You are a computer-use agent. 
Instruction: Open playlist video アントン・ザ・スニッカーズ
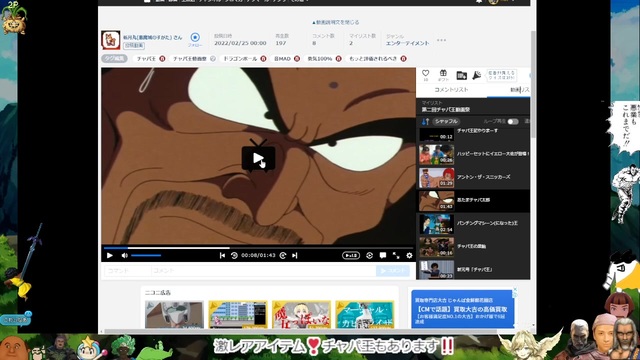pos(473,177)
